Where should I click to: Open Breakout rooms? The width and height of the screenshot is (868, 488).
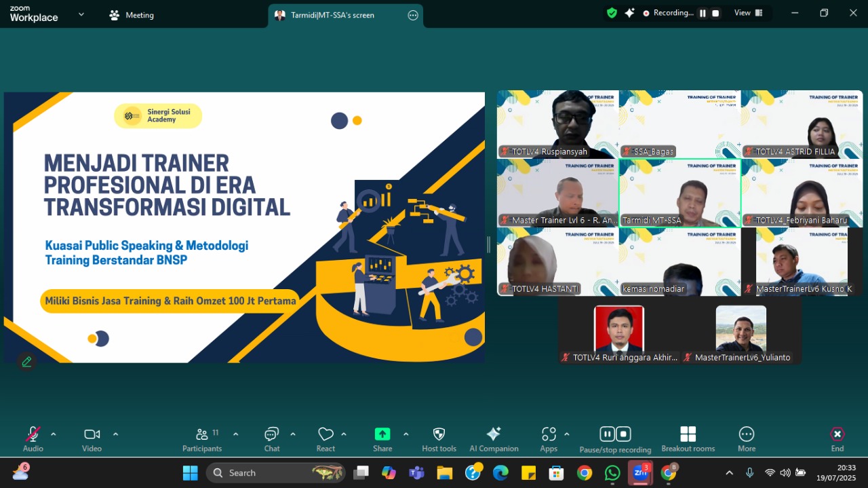688,434
